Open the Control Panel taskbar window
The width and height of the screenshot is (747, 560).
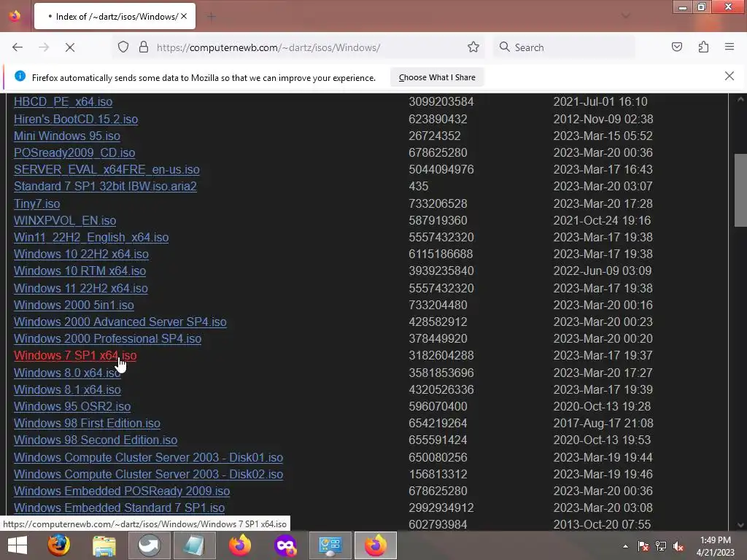(x=330, y=545)
